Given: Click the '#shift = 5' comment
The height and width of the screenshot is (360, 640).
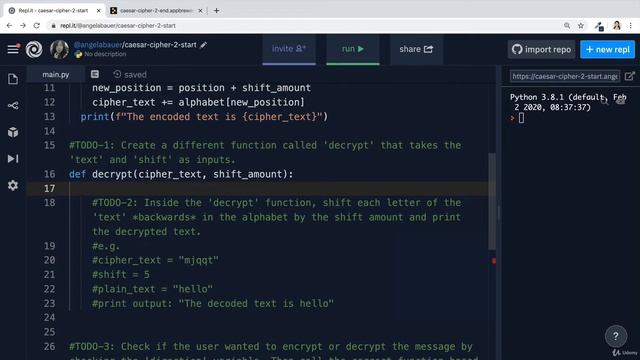Looking at the screenshot, I should click(x=121, y=275).
